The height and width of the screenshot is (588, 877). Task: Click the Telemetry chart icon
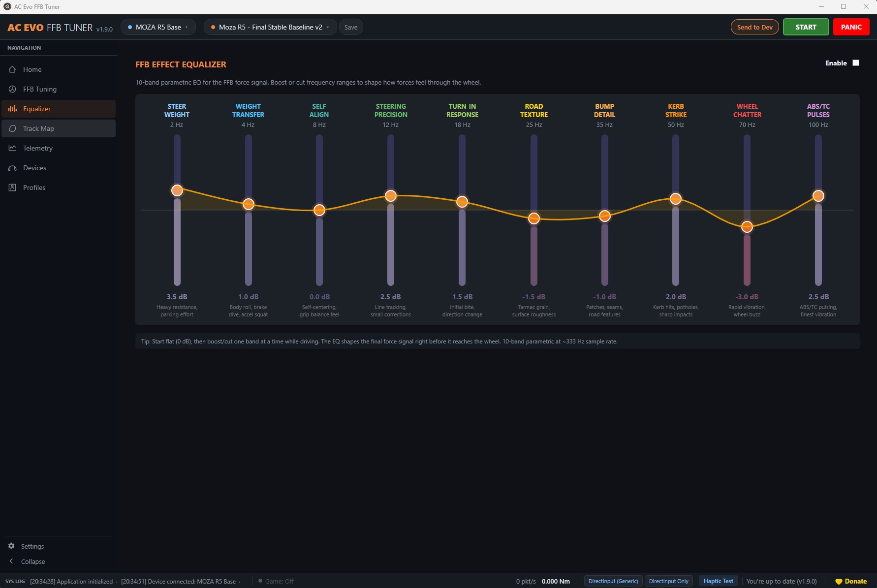(x=12, y=148)
